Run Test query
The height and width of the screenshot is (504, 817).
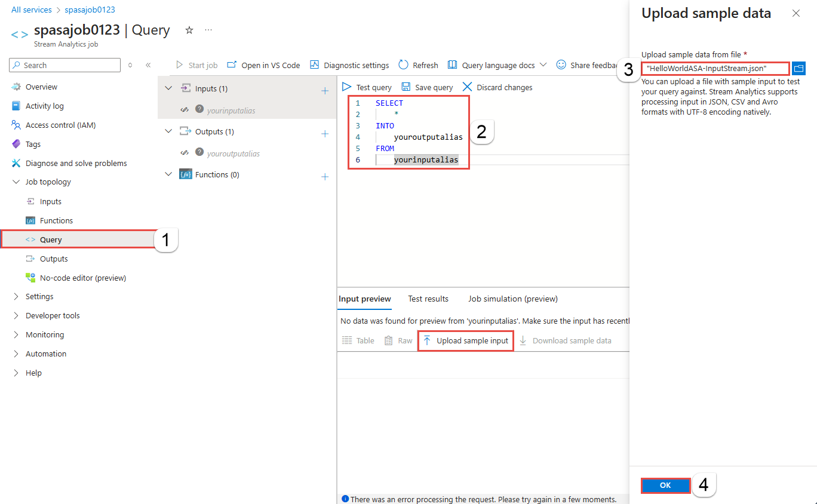(367, 87)
